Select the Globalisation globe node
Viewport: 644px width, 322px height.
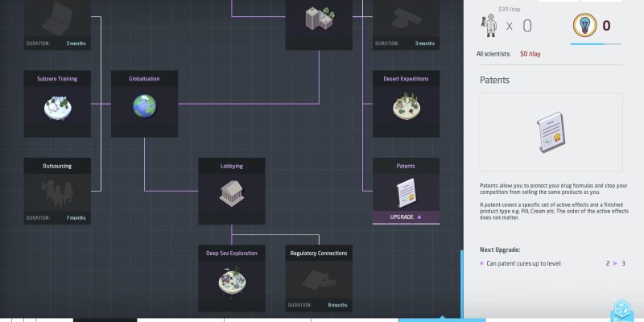pyautogui.click(x=145, y=105)
